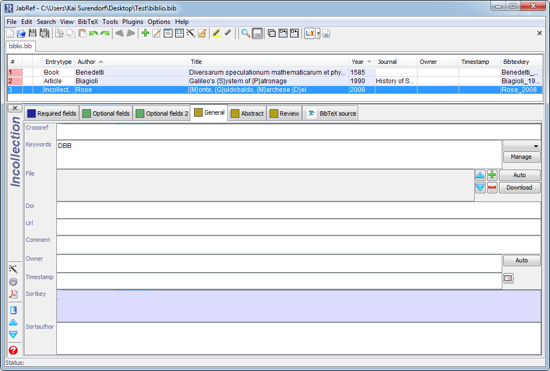This screenshot has height=371, width=550.
Task: Select the Benedetti book entry row
Action: tap(275, 72)
